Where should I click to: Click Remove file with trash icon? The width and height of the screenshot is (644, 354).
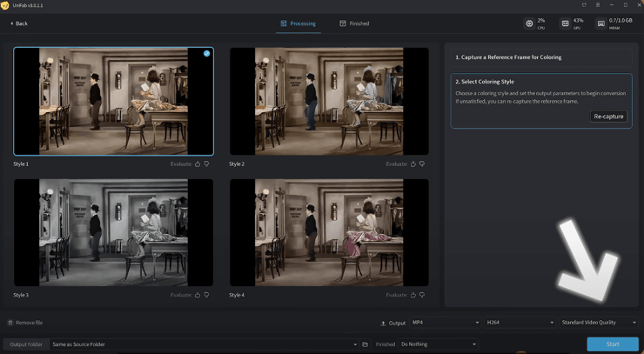point(25,323)
